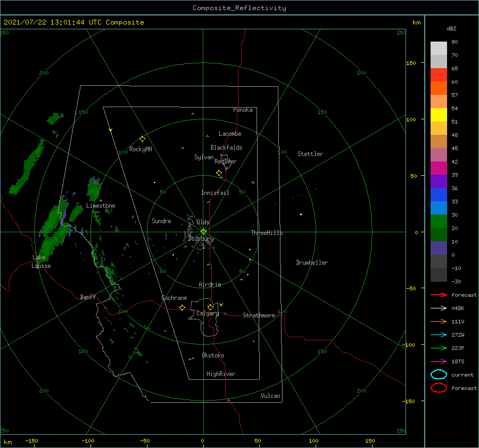
Task: Click the HighRiver label
Action: pos(221,374)
